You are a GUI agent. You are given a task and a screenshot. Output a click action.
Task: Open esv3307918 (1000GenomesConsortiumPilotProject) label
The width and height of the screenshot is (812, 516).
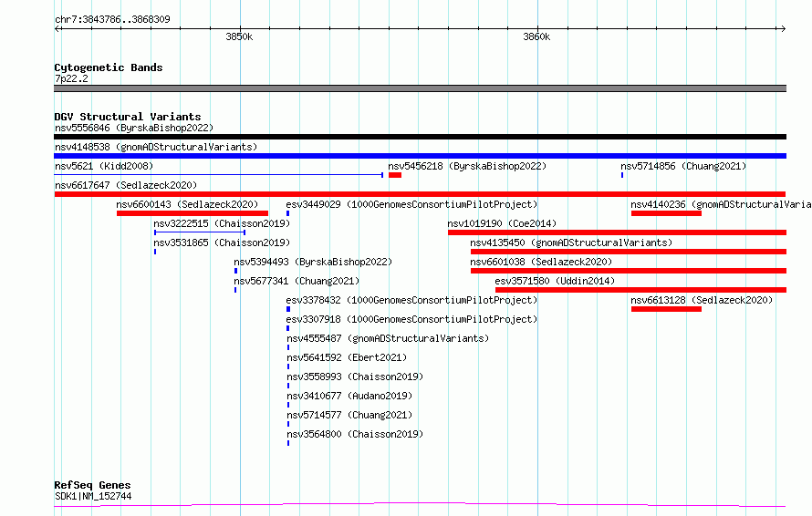[x=411, y=319]
